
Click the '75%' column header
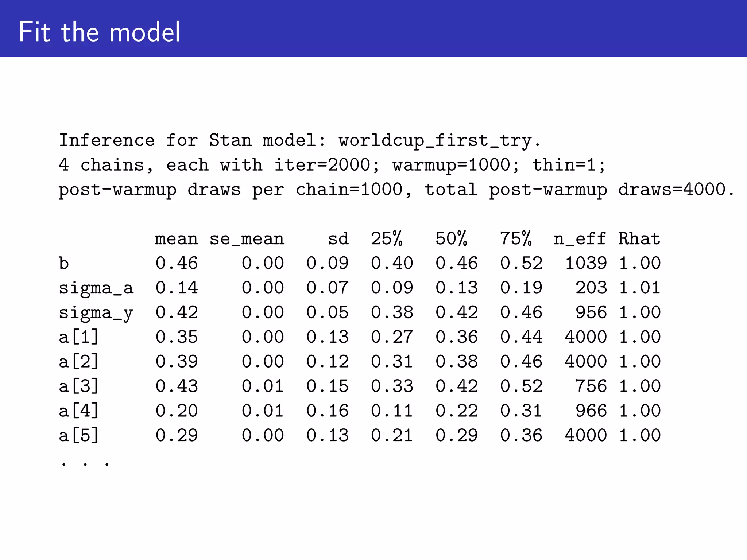tap(516, 239)
